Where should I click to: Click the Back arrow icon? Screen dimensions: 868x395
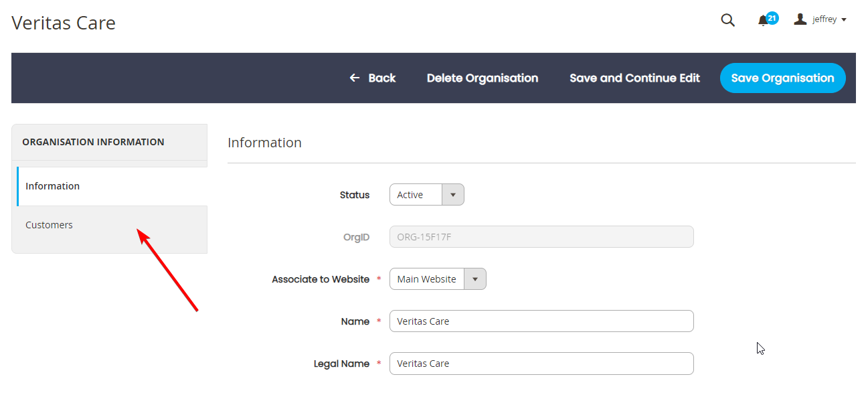pos(355,78)
